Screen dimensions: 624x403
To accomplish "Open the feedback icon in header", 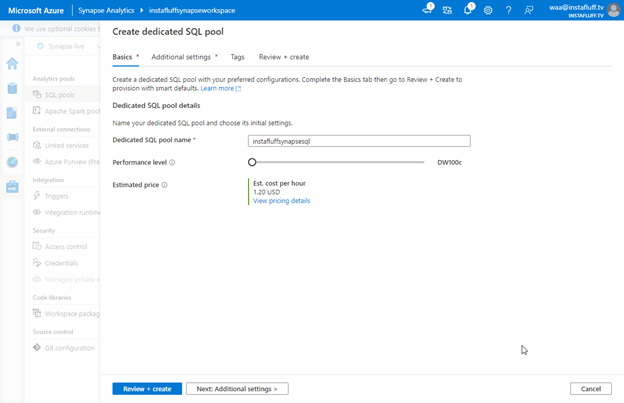I will click(528, 10).
